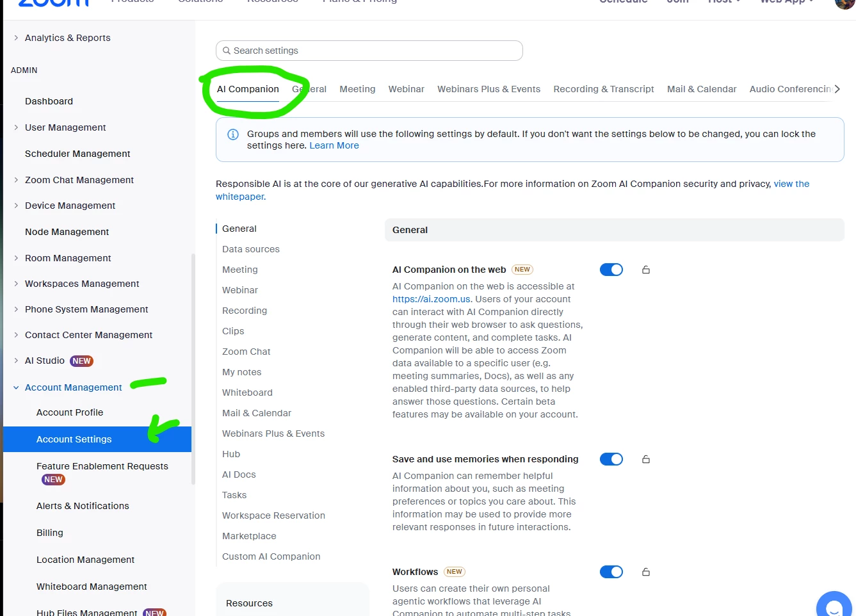
Task: Expand Analytics & Reports in sidebar
Action: tap(16, 38)
